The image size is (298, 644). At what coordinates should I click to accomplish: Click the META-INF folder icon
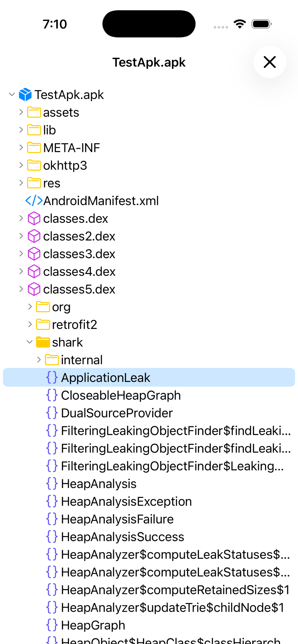[x=34, y=148]
